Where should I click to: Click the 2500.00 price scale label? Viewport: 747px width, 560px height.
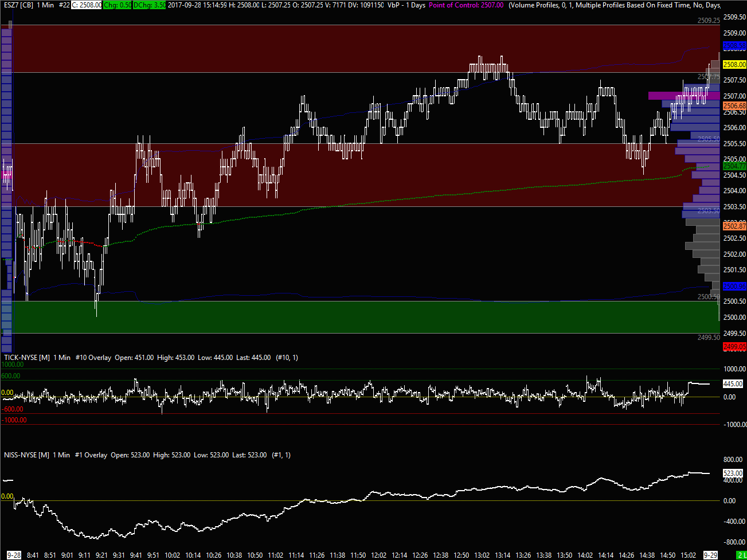coord(734,318)
